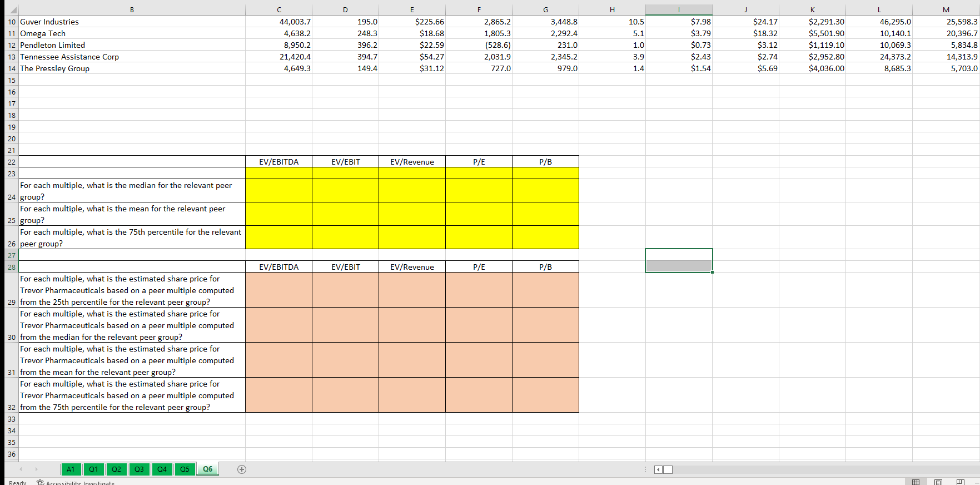Click the Tennessee Assistance Corp cell
The height and width of the screenshot is (485, 980).
(x=132, y=57)
